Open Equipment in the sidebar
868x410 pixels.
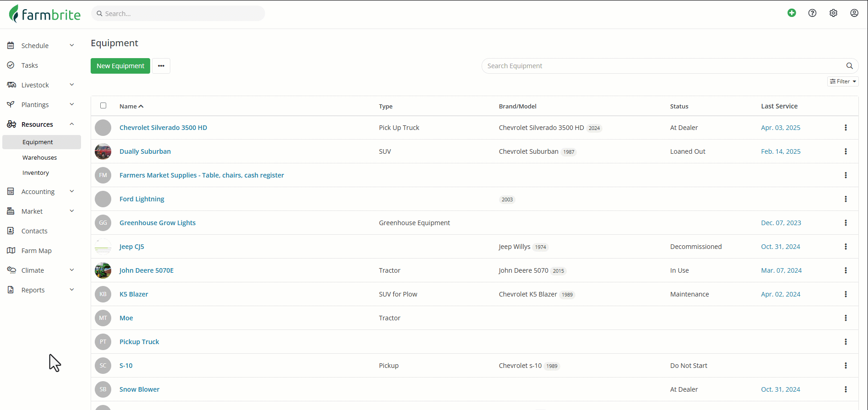pos(42,142)
